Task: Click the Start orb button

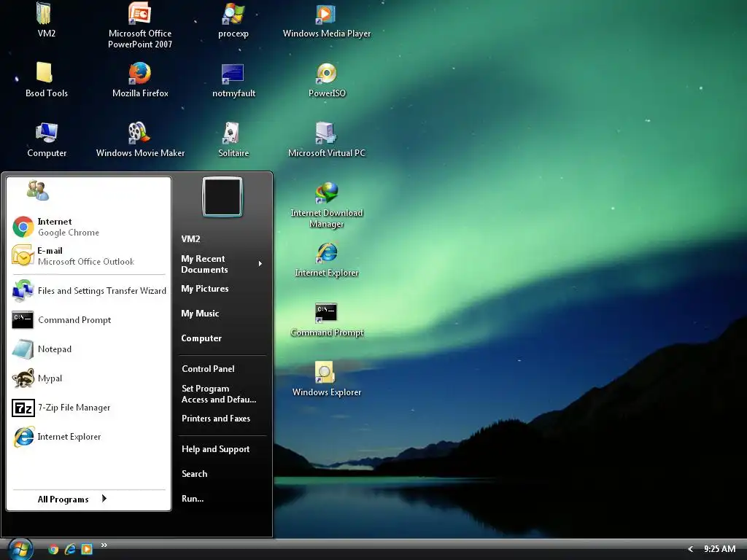Action: [20, 549]
